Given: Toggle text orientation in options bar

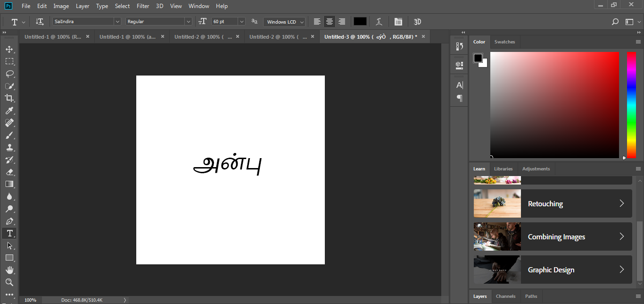Looking at the screenshot, I should coord(40,21).
